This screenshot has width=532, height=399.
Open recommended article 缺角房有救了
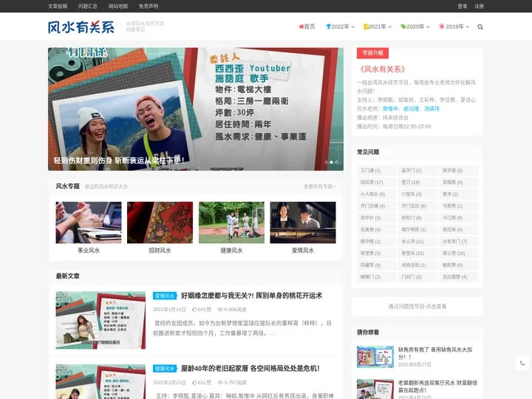click(x=435, y=353)
